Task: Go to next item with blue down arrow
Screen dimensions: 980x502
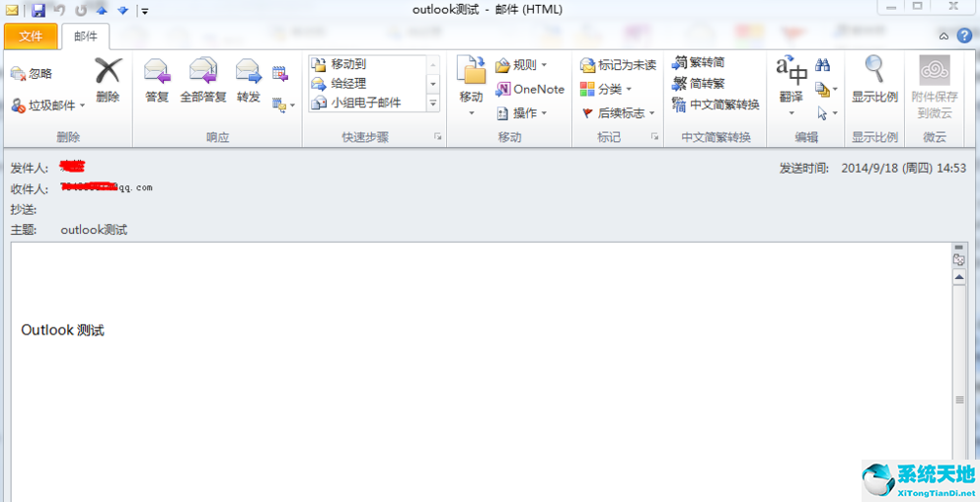Action: click(123, 10)
